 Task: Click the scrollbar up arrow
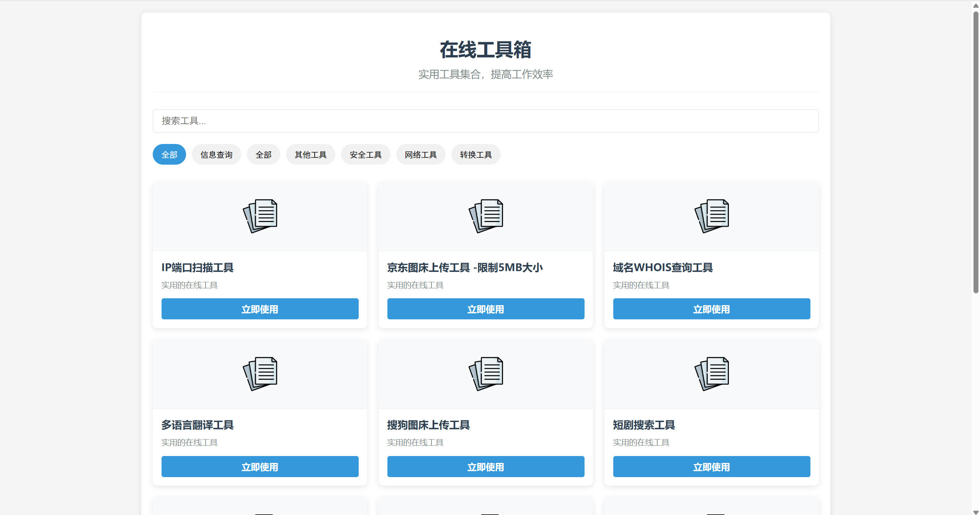tap(976, 5)
